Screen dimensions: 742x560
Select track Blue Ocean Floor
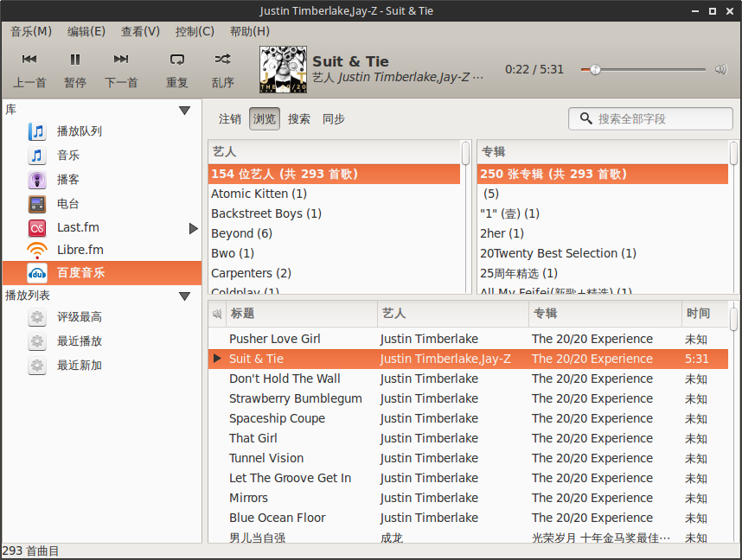[x=468, y=518]
